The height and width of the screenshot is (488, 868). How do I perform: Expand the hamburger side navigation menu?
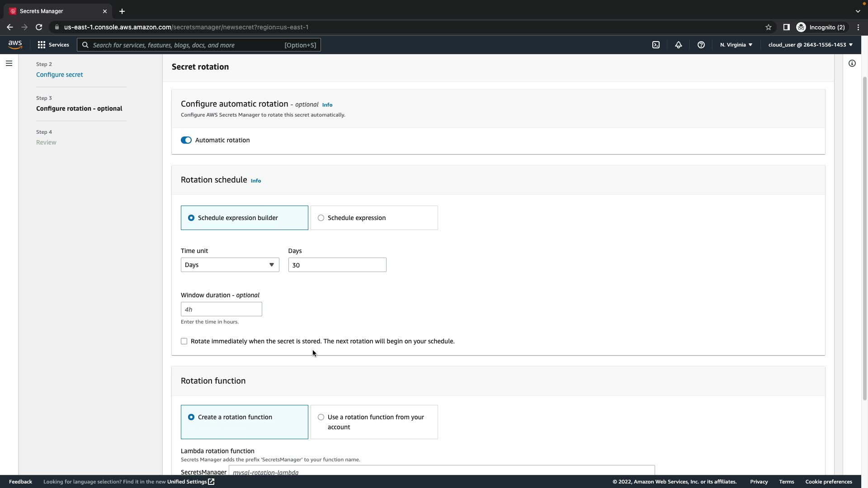click(9, 63)
